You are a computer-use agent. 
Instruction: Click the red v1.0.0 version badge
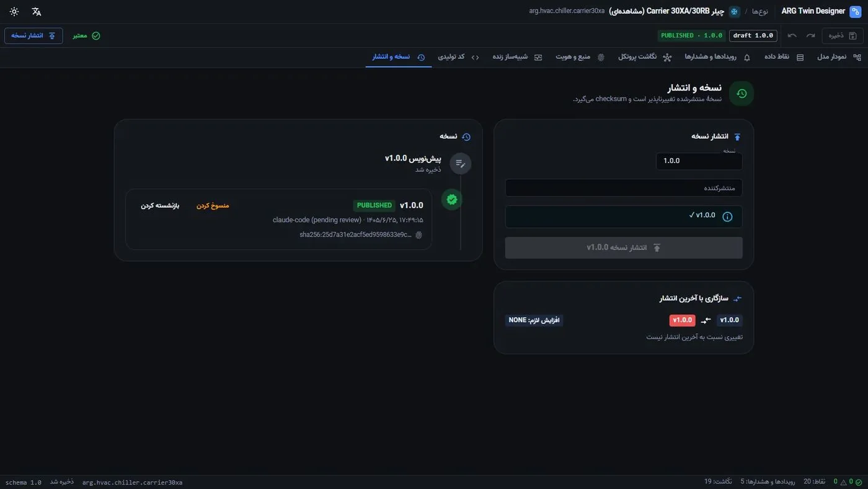click(682, 320)
